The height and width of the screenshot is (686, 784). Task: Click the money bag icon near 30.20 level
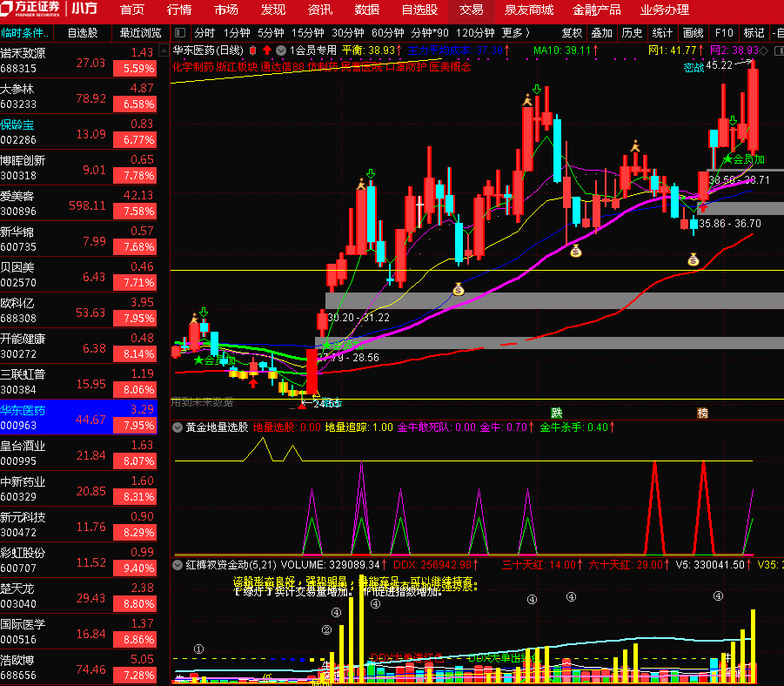459,289
